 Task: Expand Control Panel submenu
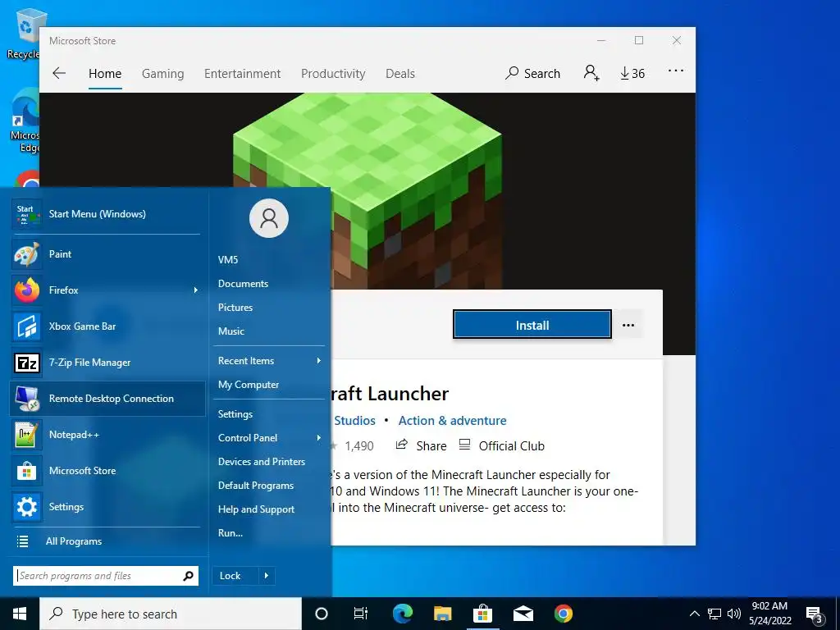319,438
